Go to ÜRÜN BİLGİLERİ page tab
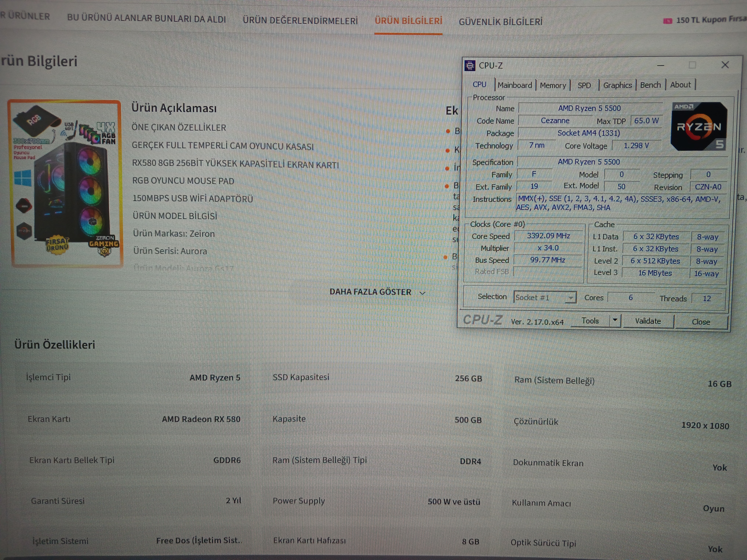The height and width of the screenshot is (560, 747). point(408,21)
